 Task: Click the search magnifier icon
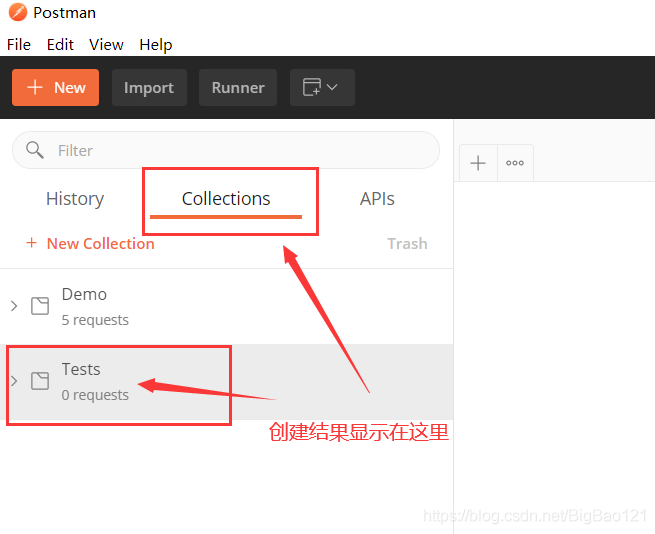tap(35, 150)
